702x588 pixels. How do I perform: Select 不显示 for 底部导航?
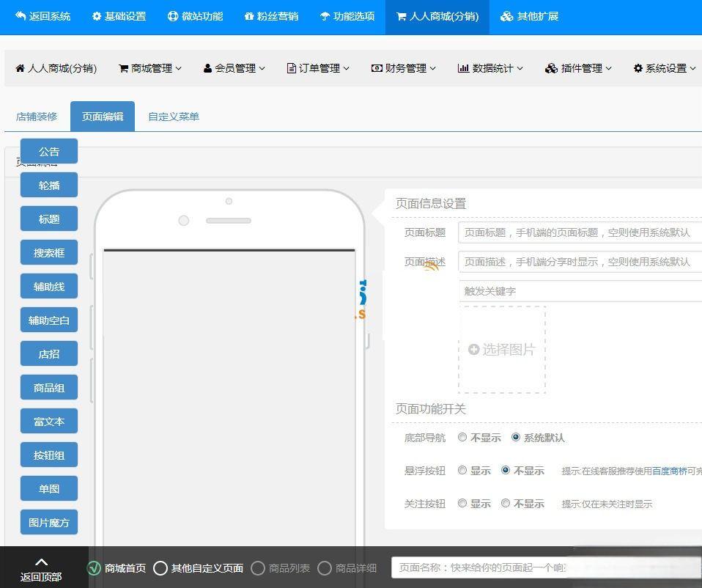point(462,437)
